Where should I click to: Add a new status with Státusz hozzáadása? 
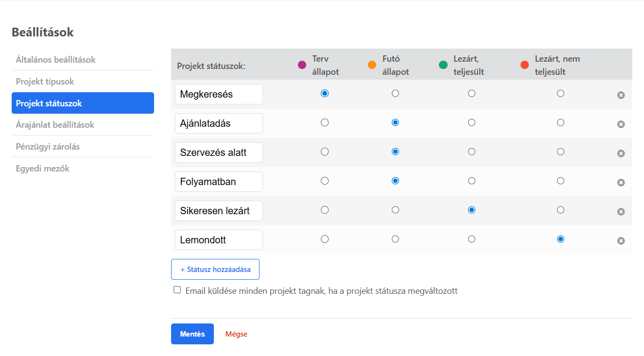(215, 269)
